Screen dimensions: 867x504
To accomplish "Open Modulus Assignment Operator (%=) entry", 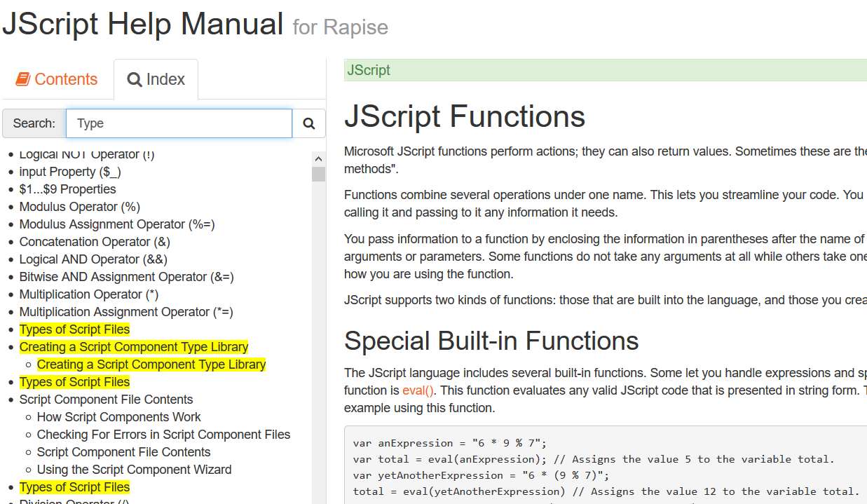I will coord(117,224).
